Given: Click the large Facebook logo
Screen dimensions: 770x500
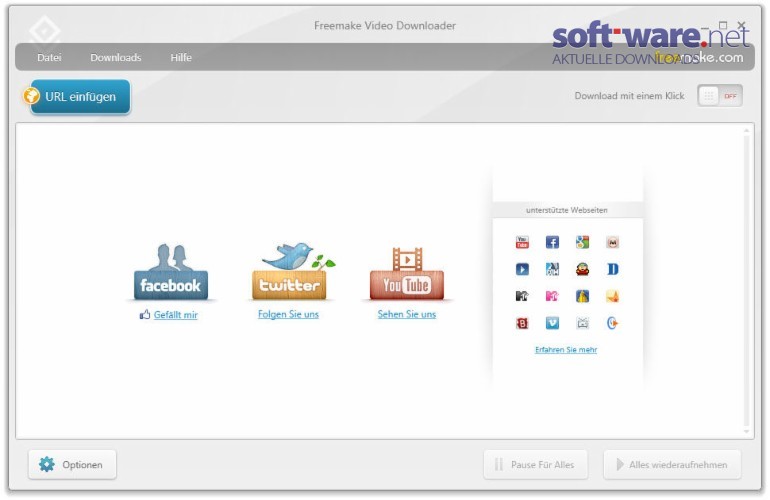Looking at the screenshot, I should point(171,272).
